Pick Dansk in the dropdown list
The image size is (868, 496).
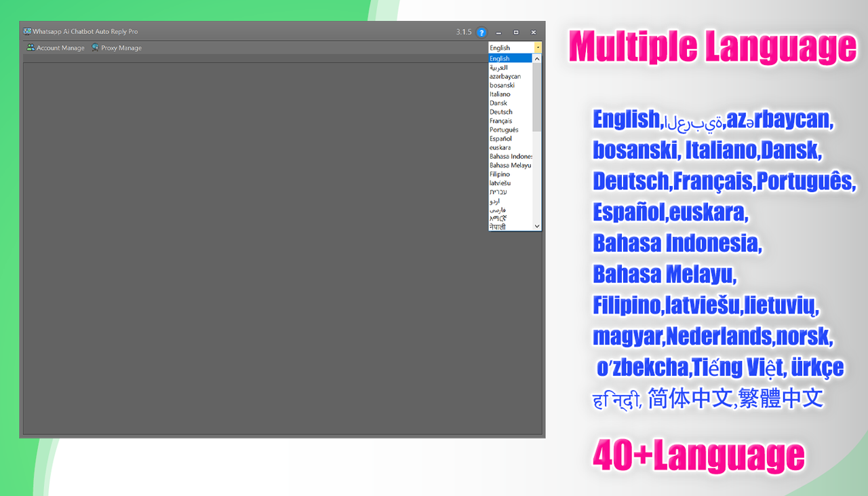pos(511,103)
